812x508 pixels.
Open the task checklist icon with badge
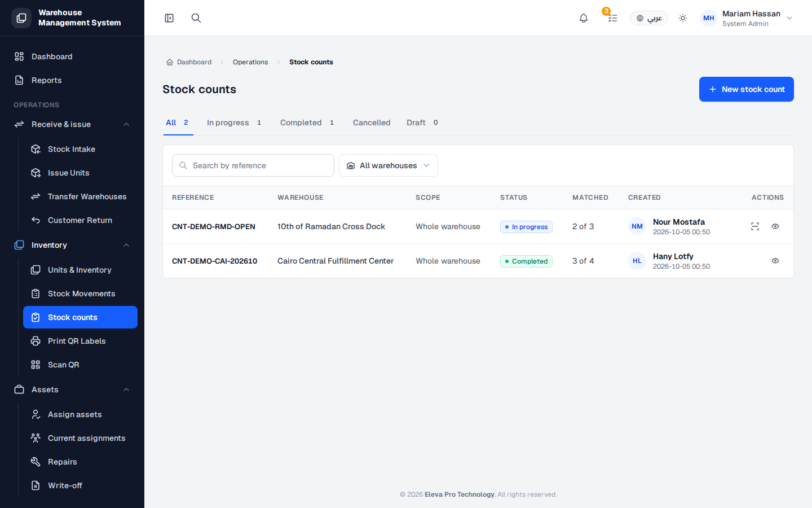point(612,18)
